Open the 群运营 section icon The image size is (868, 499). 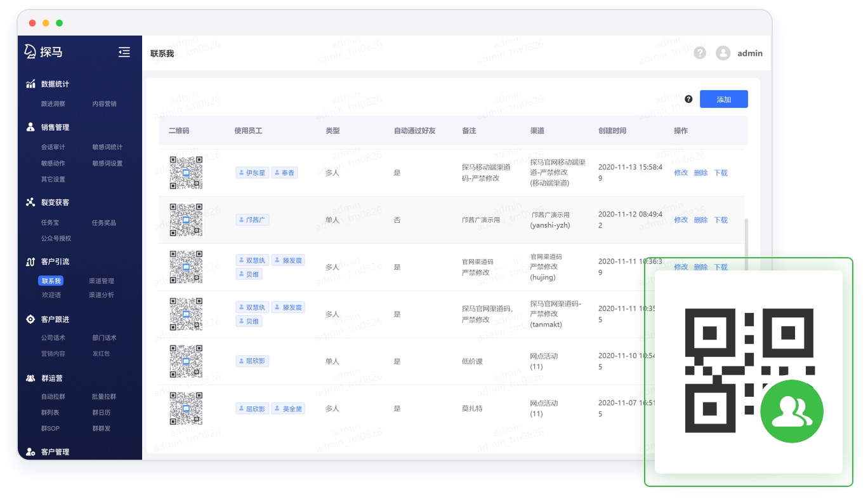point(30,378)
